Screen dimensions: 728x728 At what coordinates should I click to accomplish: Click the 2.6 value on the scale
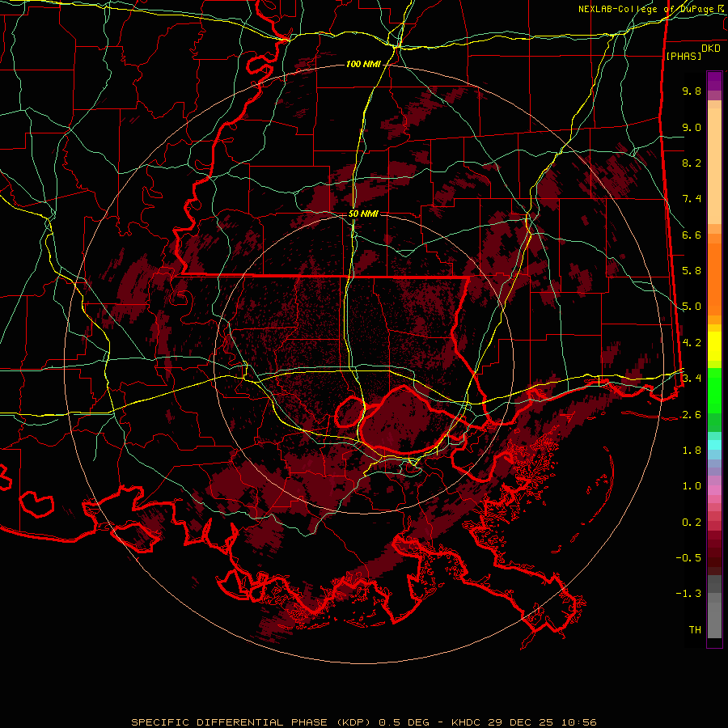point(692,415)
